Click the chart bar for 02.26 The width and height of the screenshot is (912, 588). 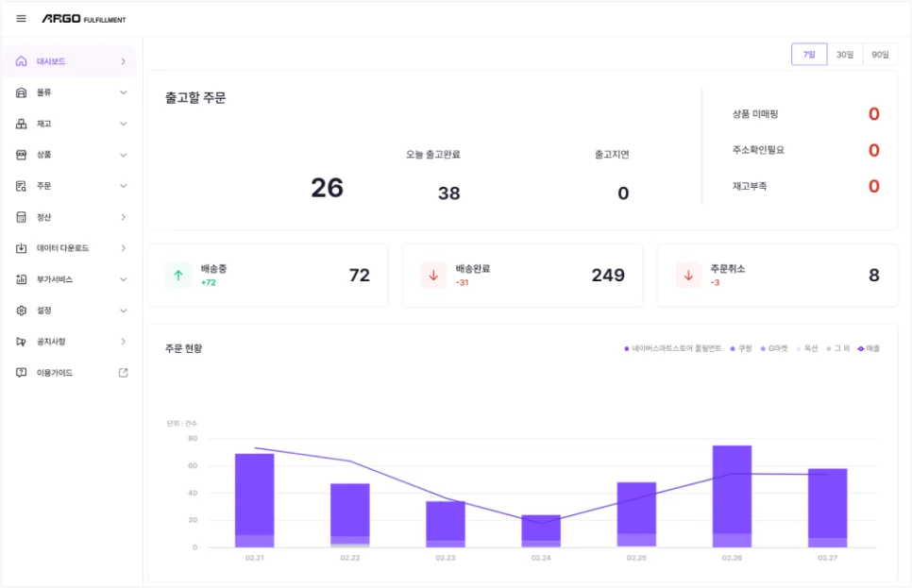(x=732, y=496)
